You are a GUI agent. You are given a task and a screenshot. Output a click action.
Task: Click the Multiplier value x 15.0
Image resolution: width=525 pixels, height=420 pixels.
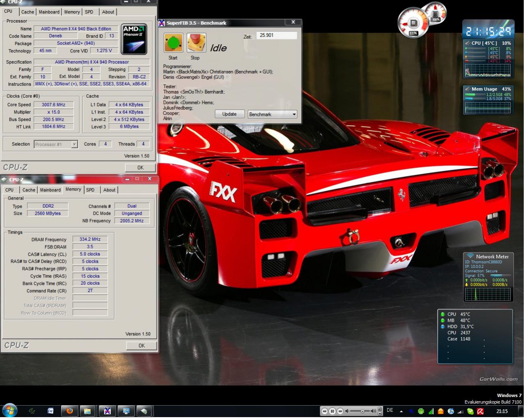pyautogui.click(x=54, y=112)
